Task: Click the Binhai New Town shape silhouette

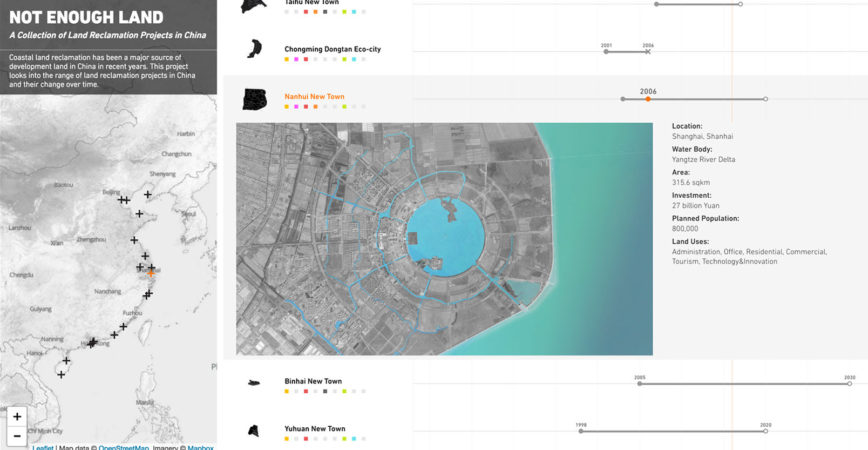Action: coord(254,383)
